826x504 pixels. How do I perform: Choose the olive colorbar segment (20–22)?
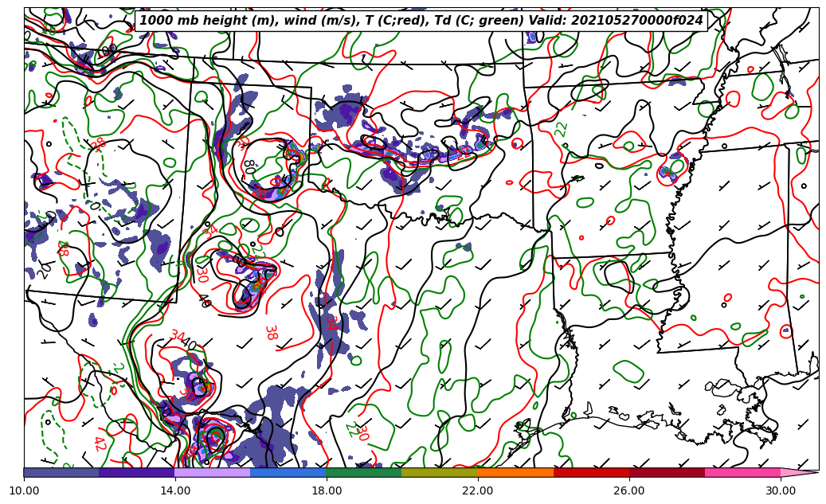[x=440, y=472]
